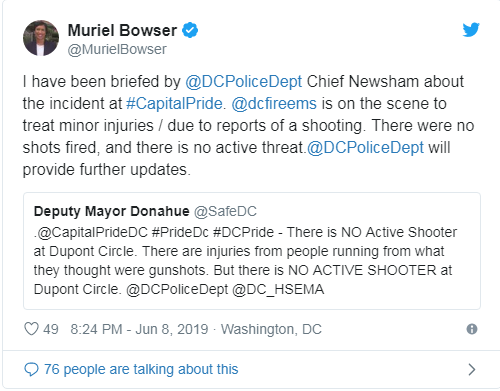
Task: Click the Twitter bird logo
Action: coord(471,30)
